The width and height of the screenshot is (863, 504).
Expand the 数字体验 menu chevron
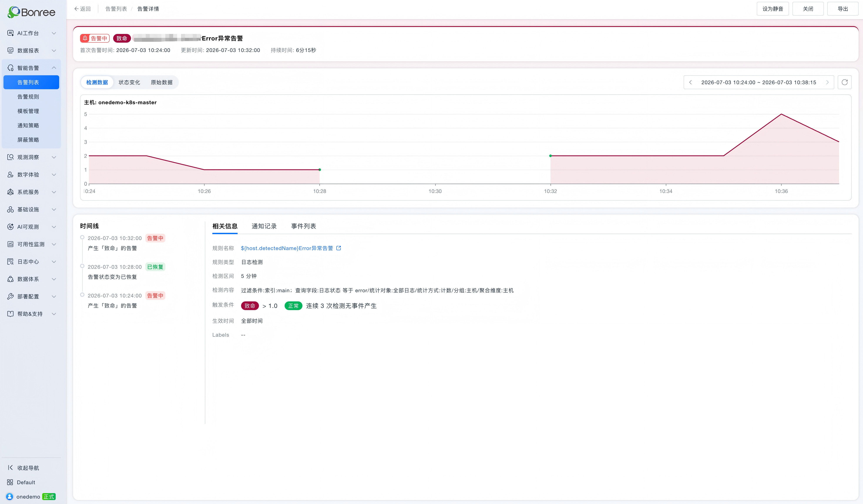coord(54,175)
